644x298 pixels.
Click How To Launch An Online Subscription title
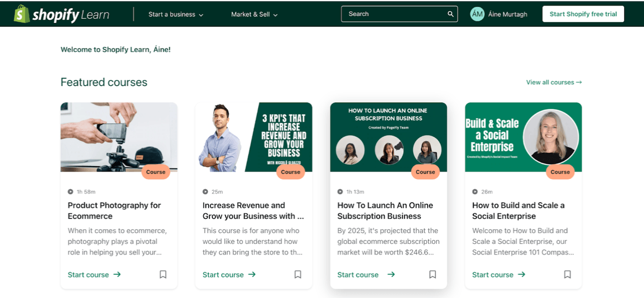[x=385, y=211]
